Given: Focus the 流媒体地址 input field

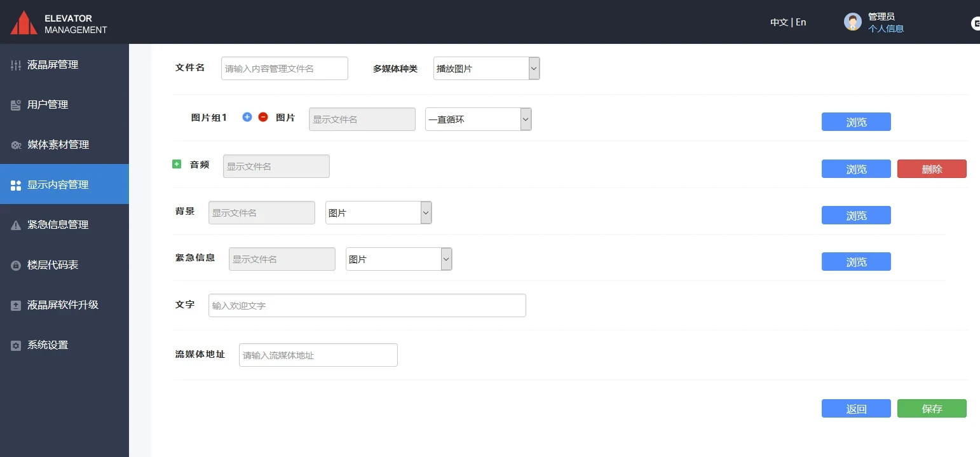Looking at the screenshot, I should 318,355.
